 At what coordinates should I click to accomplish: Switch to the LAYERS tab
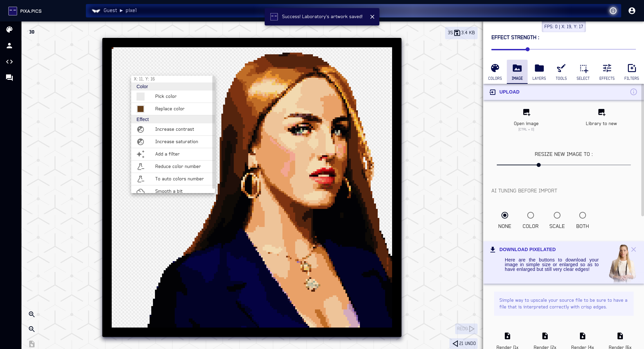539,72
